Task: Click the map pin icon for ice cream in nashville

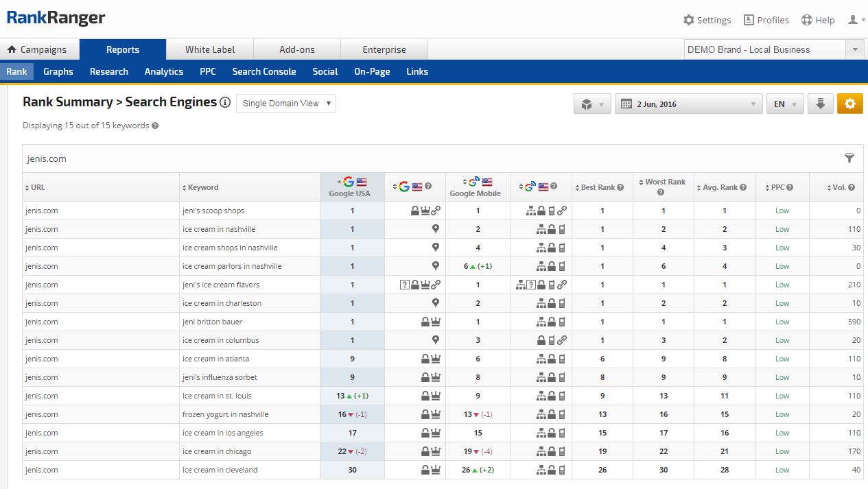Action: pyautogui.click(x=435, y=229)
